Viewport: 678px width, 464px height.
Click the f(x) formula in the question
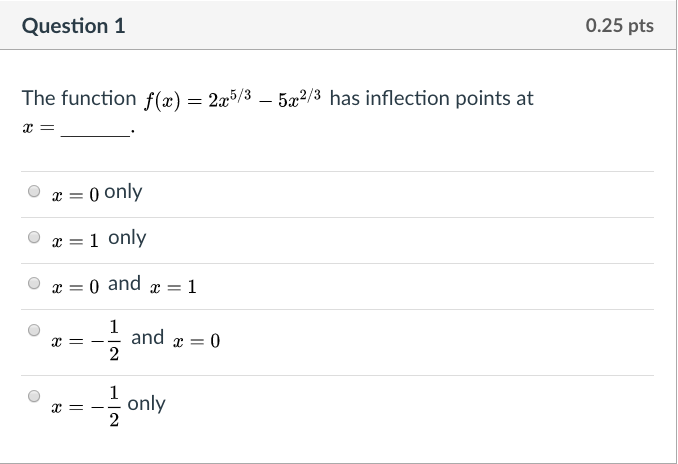[233, 99]
